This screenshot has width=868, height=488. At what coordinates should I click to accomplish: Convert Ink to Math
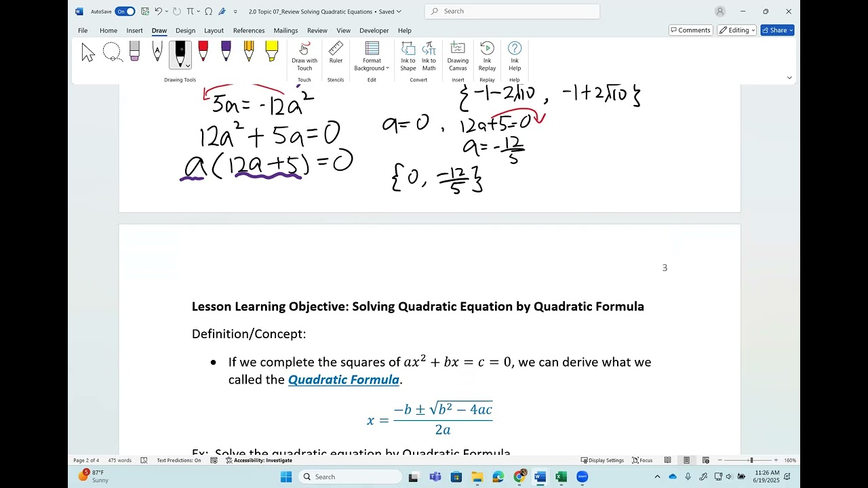click(429, 56)
